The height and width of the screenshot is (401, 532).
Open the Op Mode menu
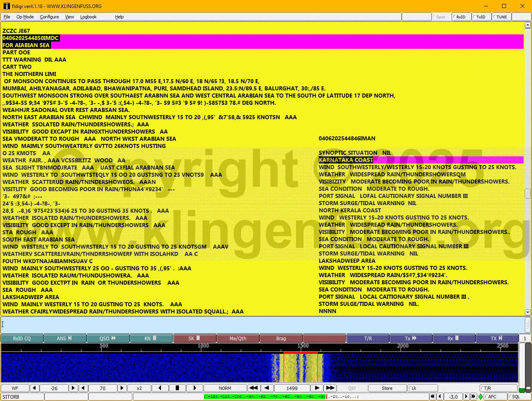pyautogui.click(x=25, y=17)
